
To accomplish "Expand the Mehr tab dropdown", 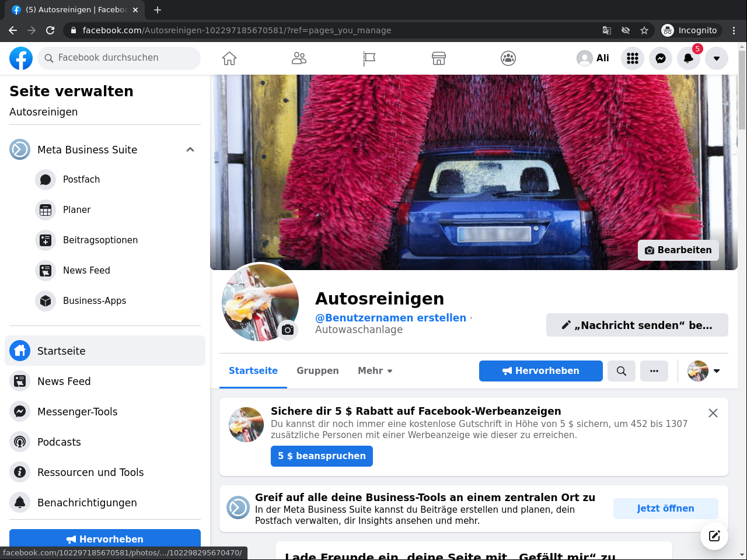I will point(375,371).
